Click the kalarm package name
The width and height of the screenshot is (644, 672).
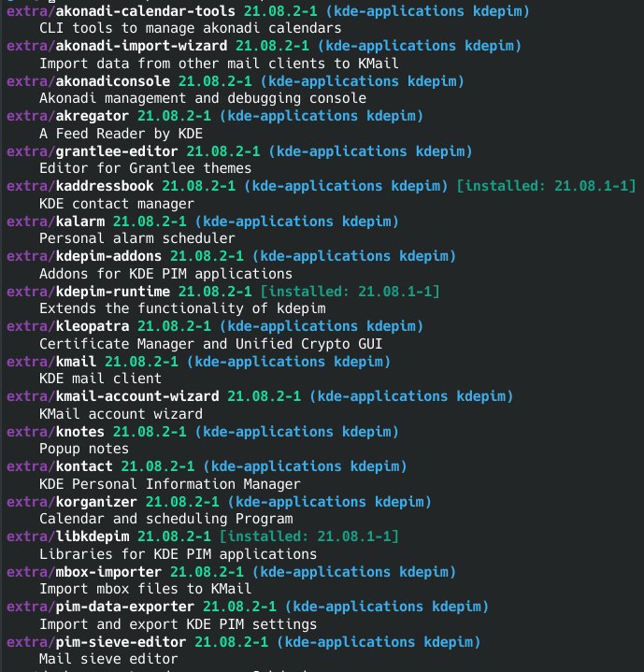80,222
